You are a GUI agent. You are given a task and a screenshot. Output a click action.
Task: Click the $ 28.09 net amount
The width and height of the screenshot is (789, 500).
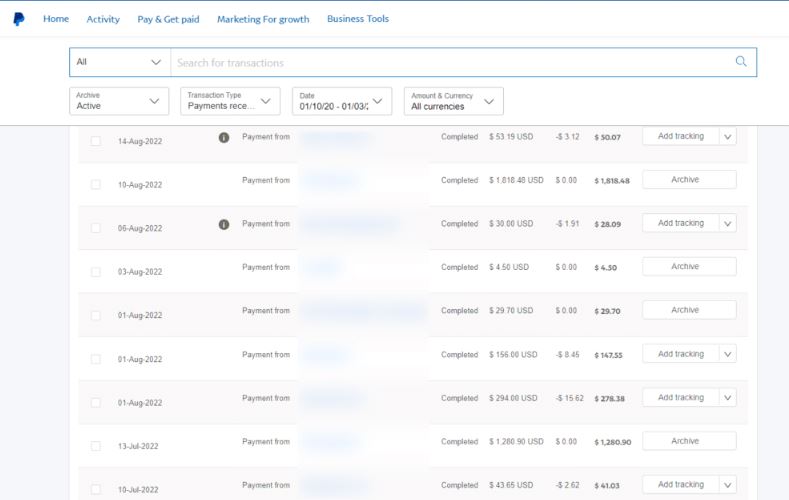(x=607, y=224)
